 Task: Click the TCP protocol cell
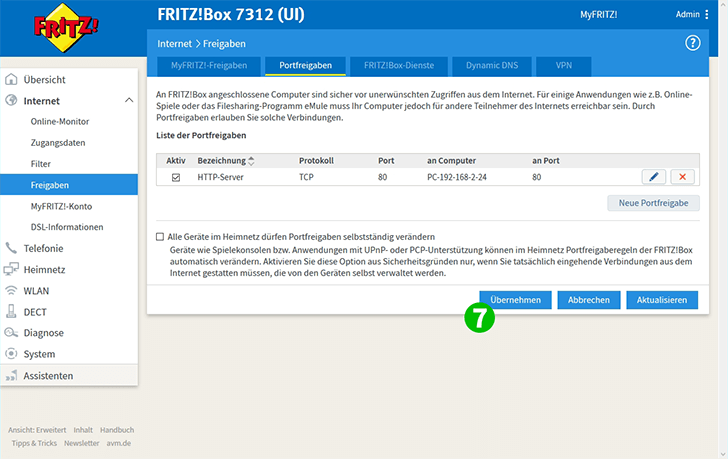(x=306, y=177)
